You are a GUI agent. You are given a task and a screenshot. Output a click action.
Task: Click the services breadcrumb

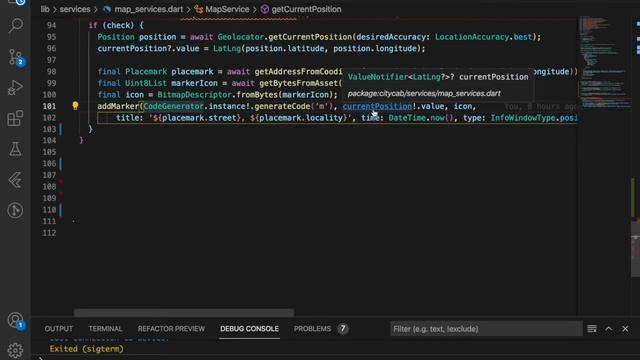75,9
